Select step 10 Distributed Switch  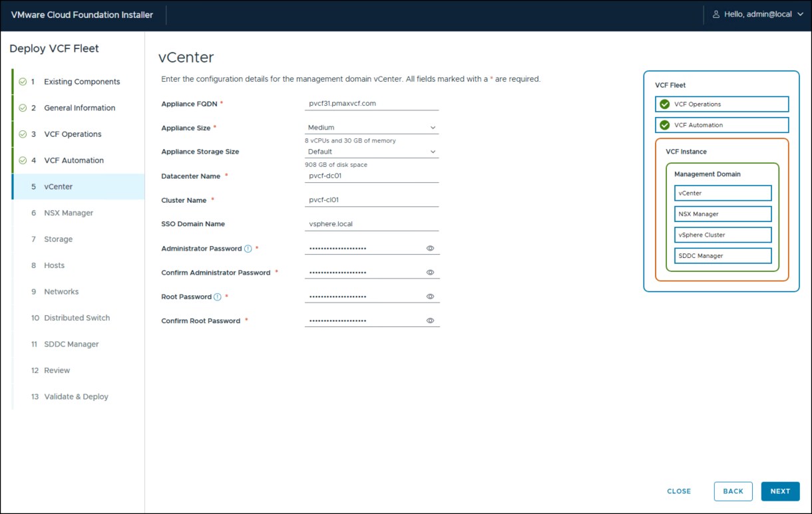pyautogui.click(x=79, y=318)
